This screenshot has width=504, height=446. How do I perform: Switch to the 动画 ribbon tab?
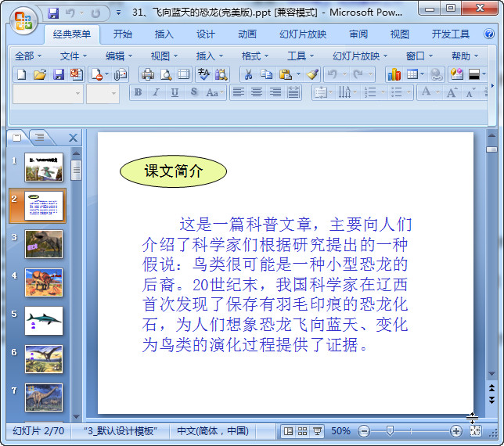(247, 34)
